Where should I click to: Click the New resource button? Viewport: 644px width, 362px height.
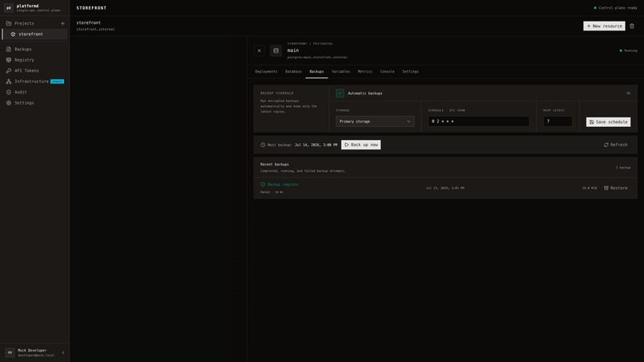point(604,26)
